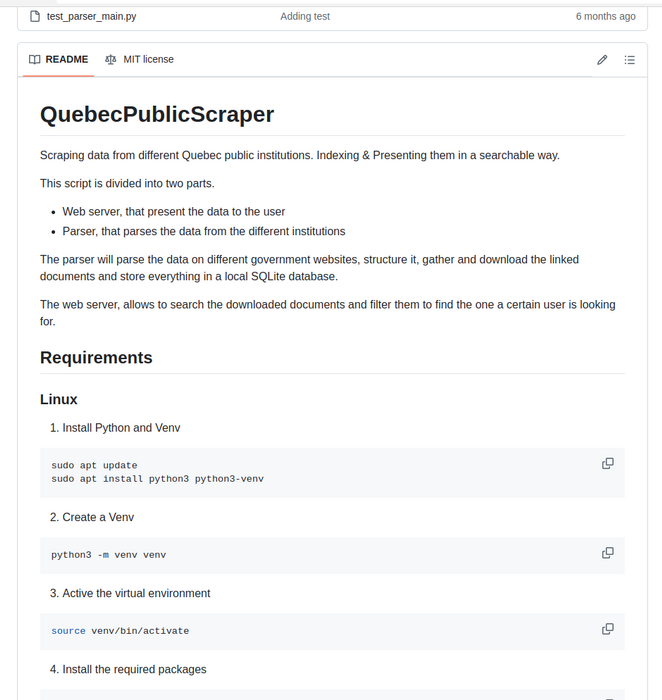Click the QuebecPublicScraper heading
The height and width of the screenshot is (700, 662).
click(x=157, y=114)
